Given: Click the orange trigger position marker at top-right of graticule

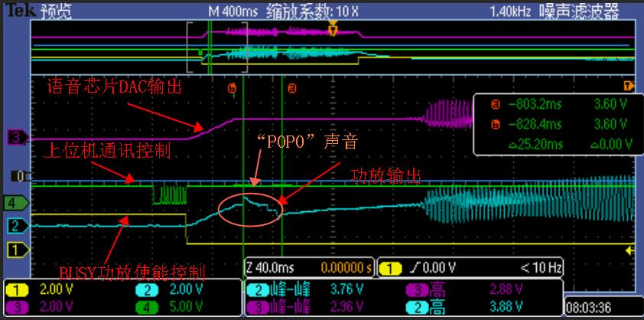Looking at the screenshot, I should coord(628,86).
